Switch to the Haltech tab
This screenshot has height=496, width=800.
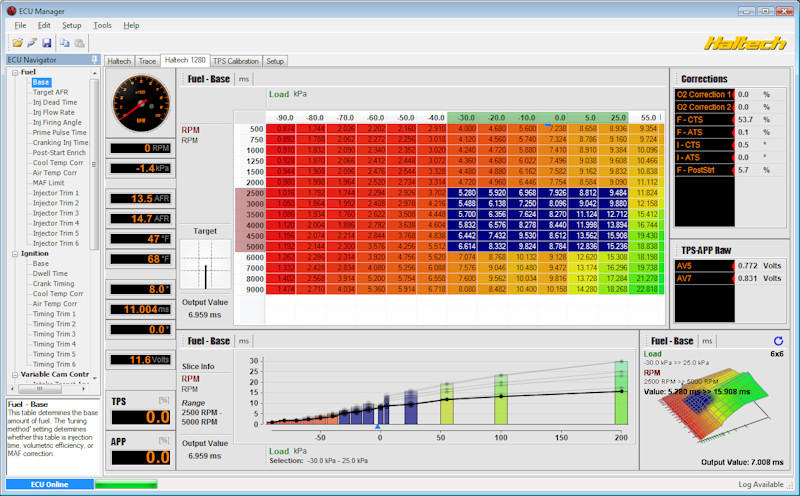tap(119, 61)
